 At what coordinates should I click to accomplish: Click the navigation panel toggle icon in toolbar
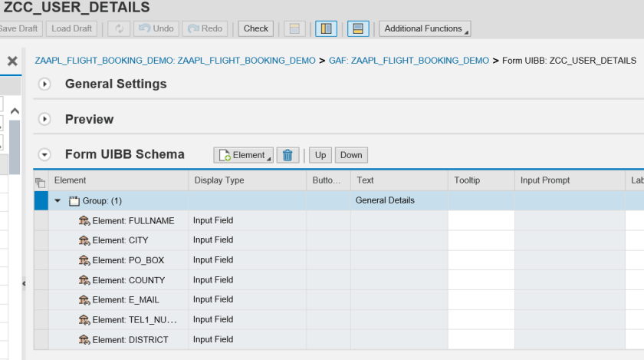click(326, 28)
